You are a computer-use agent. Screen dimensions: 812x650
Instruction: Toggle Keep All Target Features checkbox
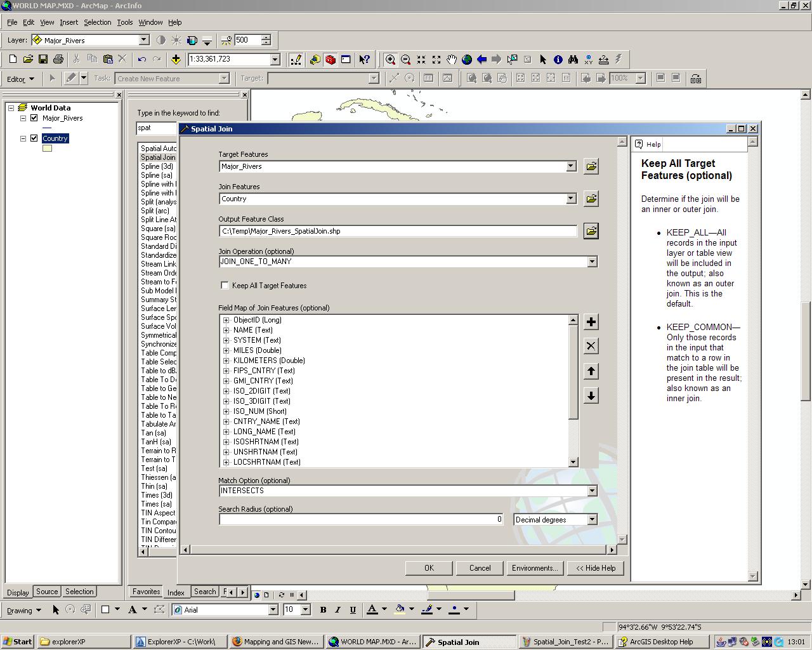[x=225, y=286]
